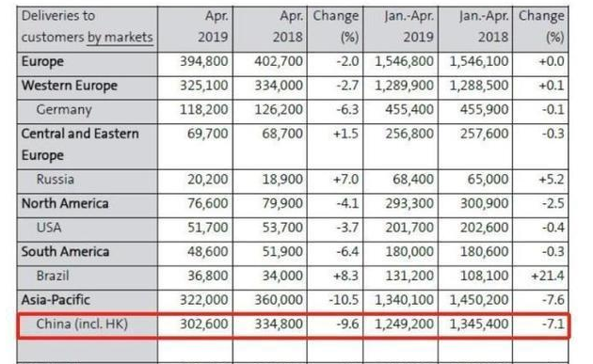Select the Europe row label
The image size is (593, 364).
(x=42, y=62)
